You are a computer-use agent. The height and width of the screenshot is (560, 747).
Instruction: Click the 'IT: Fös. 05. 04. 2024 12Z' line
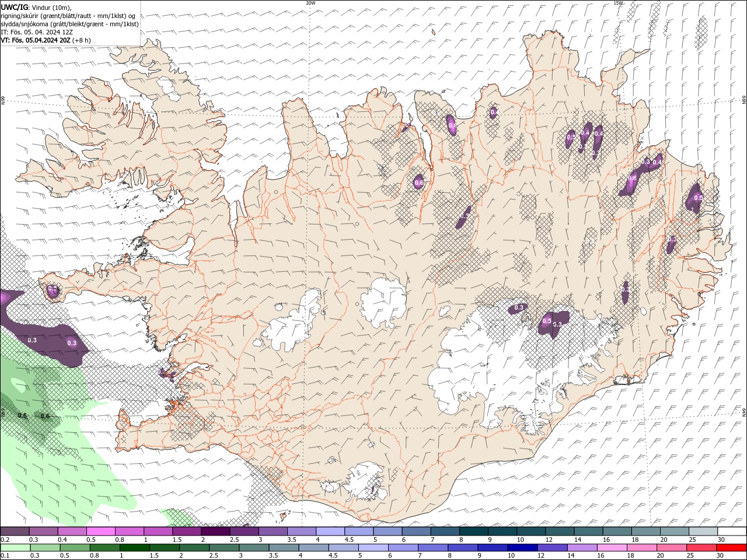[37, 32]
